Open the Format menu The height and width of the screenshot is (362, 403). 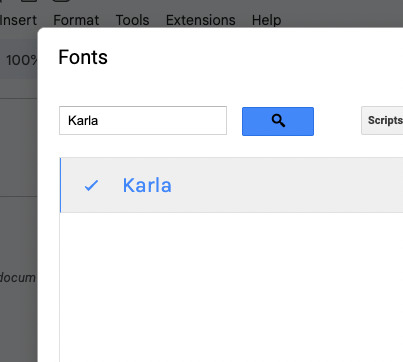[x=76, y=20]
